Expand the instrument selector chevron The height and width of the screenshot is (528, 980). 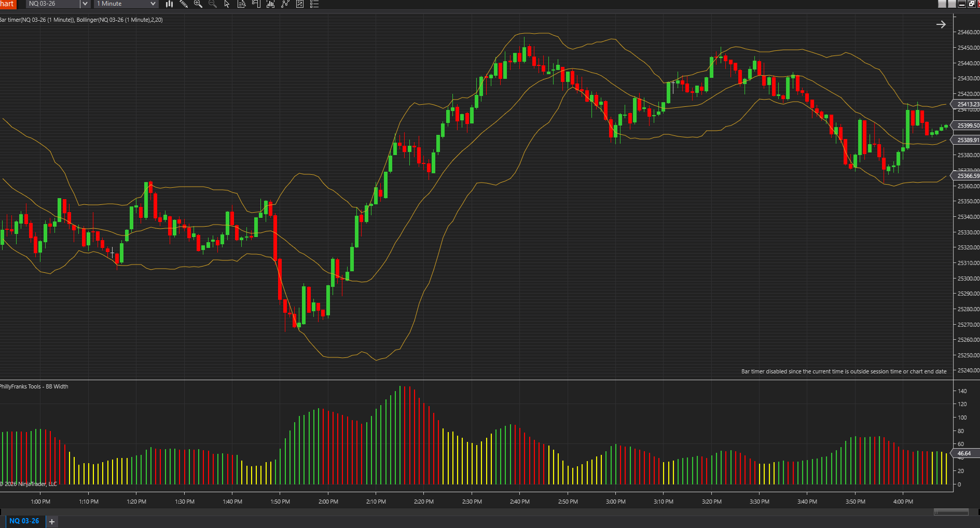tap(85, 4)
